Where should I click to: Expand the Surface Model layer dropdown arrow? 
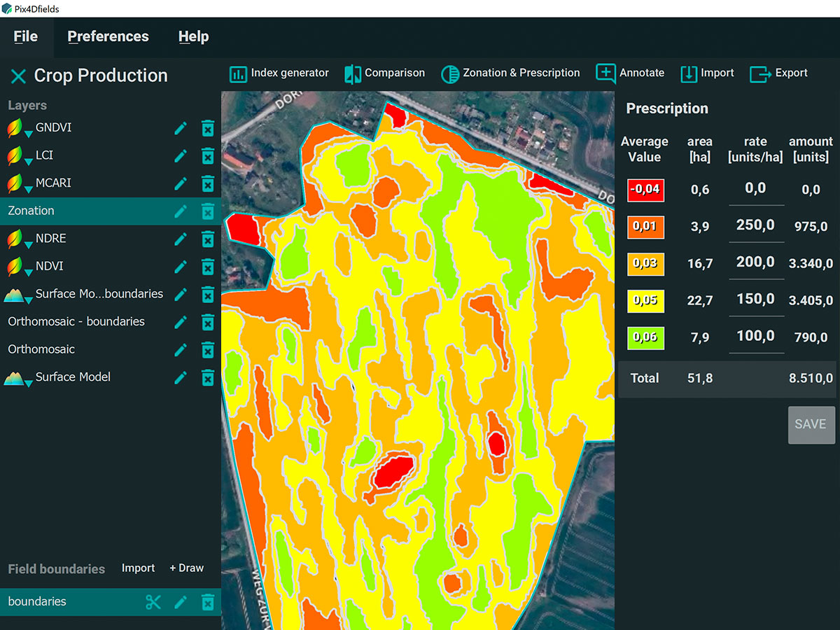[x=28, y=384]
